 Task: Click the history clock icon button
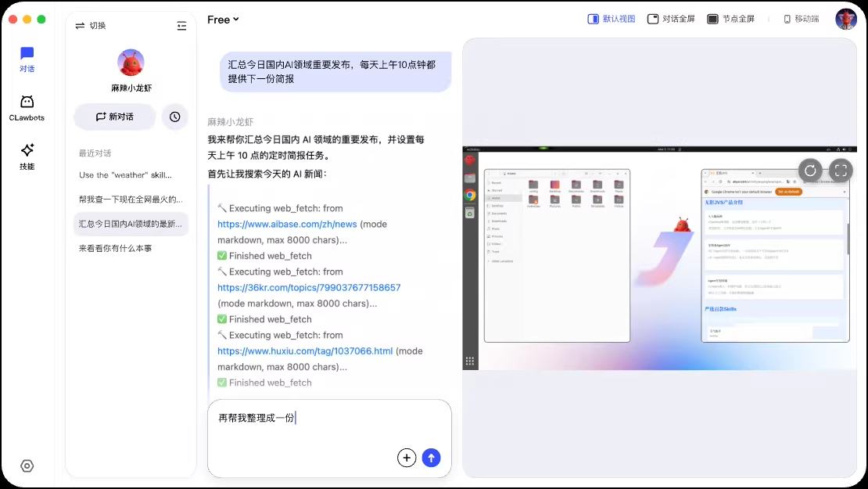tap(174, 117)
